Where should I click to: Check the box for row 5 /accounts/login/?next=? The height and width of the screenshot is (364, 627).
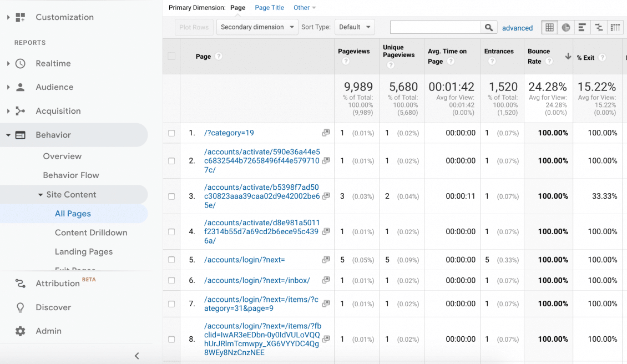[x=171, y=260]
